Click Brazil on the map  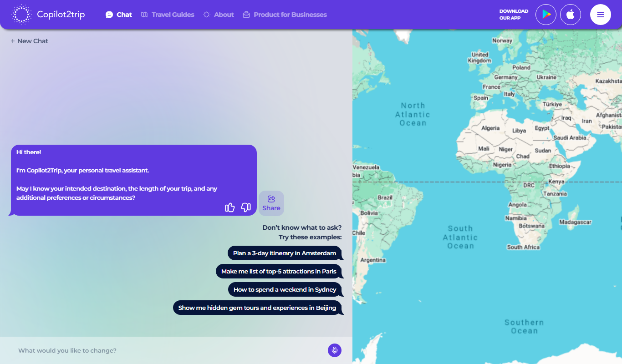pyautogui.click(x=385, y=197)
